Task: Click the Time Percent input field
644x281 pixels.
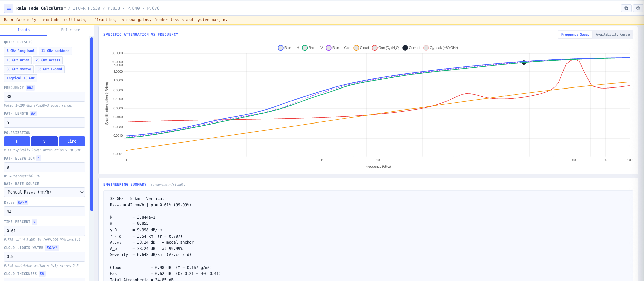Action: [44, 231]
